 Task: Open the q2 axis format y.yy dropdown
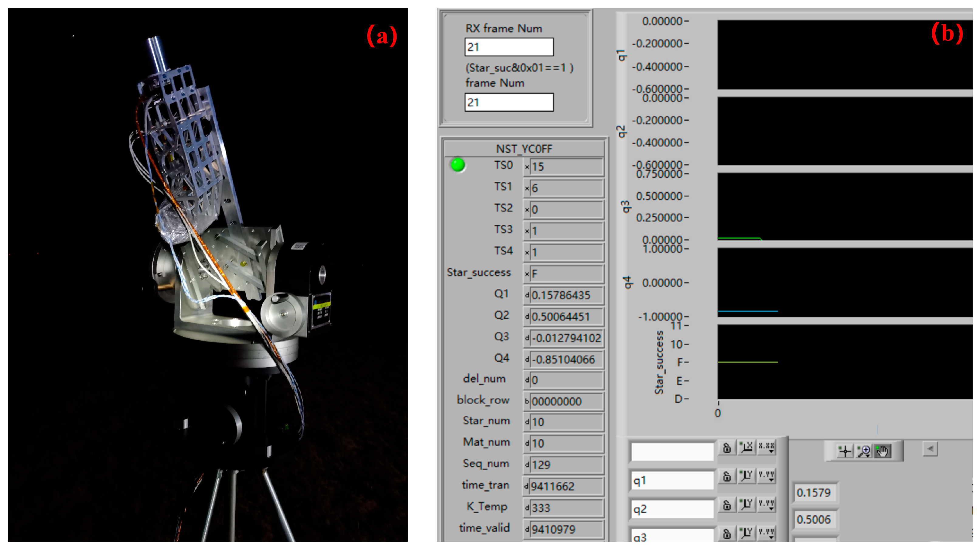pos(766,505)
